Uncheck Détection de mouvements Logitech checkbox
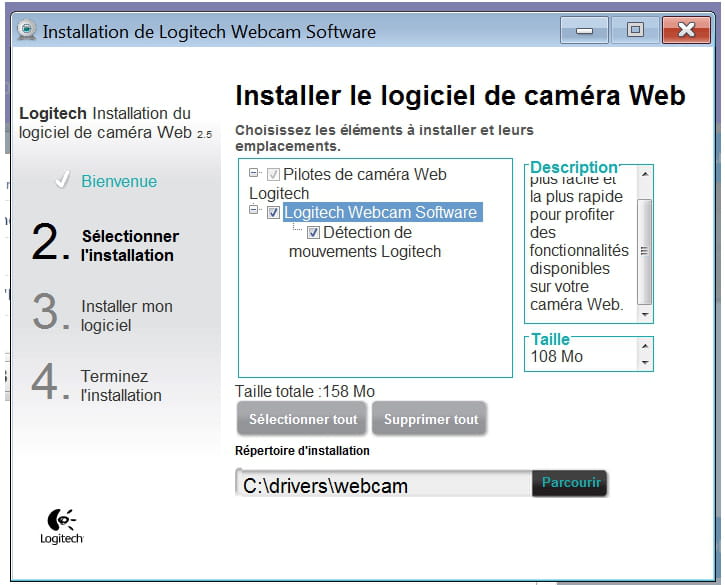725x585 pixels. point(313,232)
